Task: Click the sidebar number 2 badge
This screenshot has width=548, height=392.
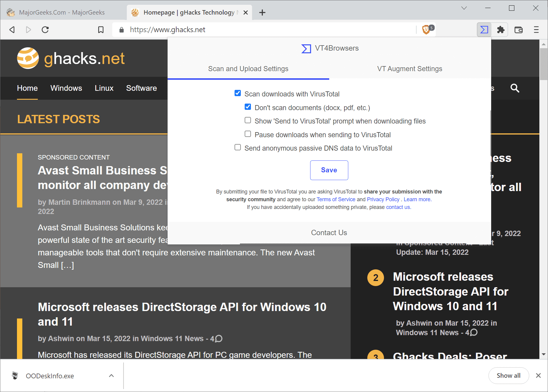Action: 376,278
